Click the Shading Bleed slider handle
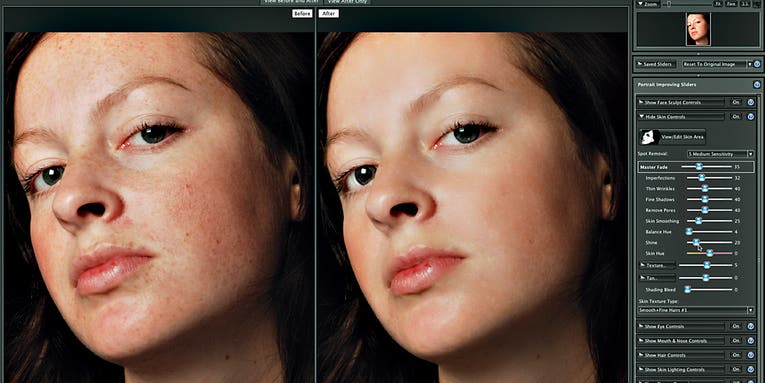Screen dimensions: 765x383 [x=687, y=289]
